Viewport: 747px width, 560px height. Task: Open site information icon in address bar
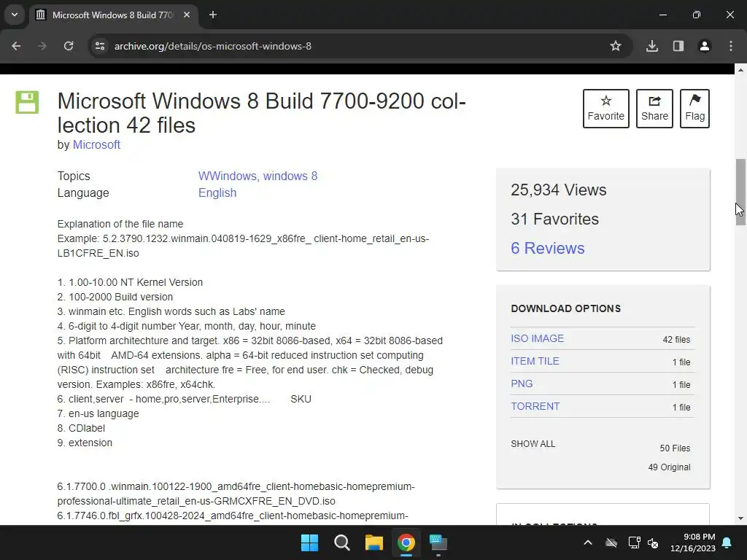coord(100,46)
